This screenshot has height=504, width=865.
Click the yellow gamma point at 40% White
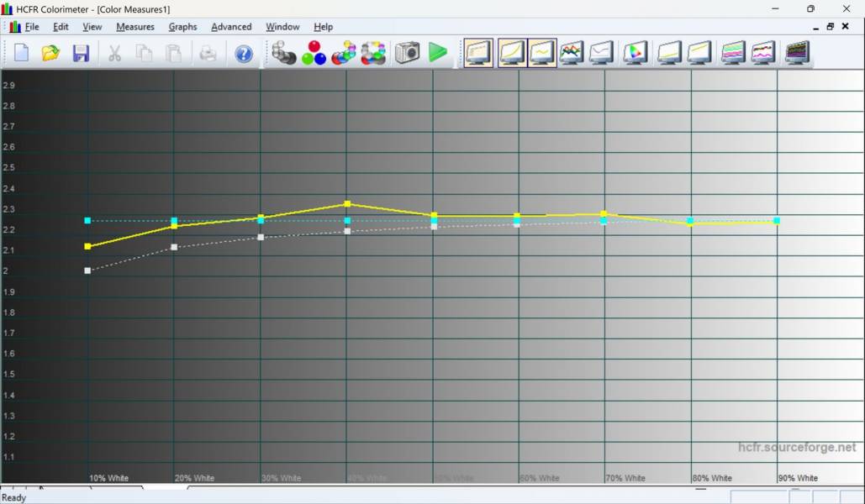(347, 204)
